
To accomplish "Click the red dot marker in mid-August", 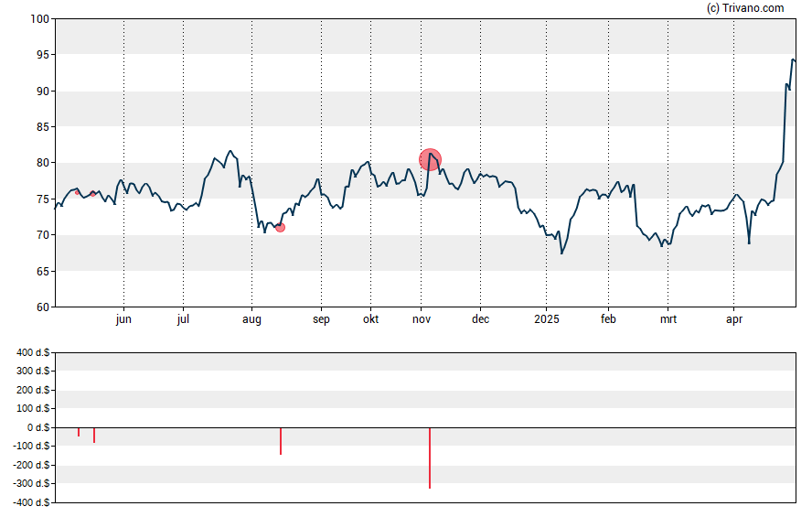I will coord(280,228).
